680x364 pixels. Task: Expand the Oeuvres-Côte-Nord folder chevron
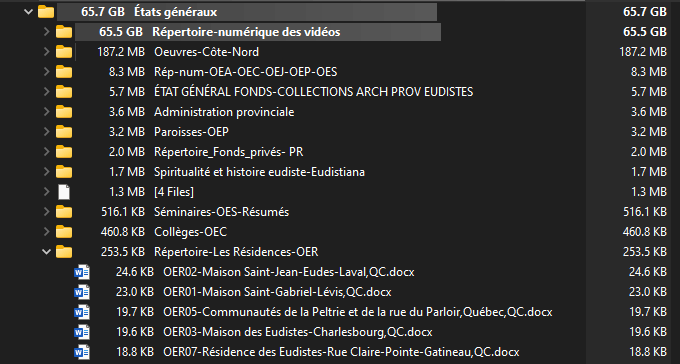point(46,52)
